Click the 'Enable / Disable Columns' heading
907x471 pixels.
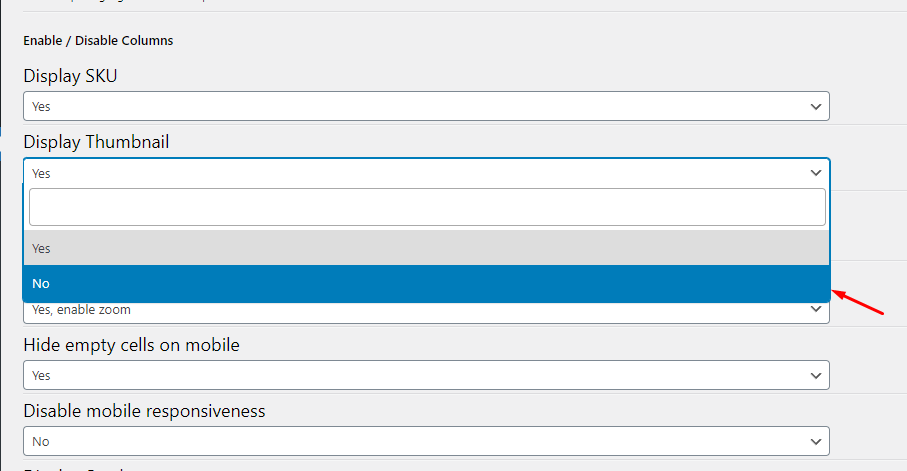[x=98, y=41]
